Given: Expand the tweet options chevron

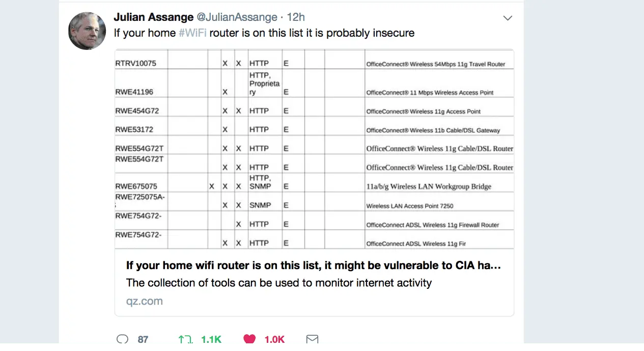Looking at the screenshot, I should [508, 18].
